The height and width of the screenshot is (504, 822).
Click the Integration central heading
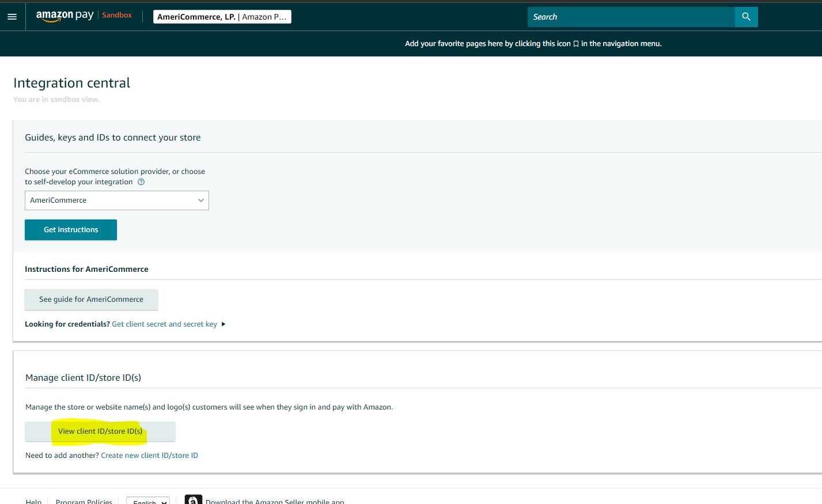[x=72, y=83]
